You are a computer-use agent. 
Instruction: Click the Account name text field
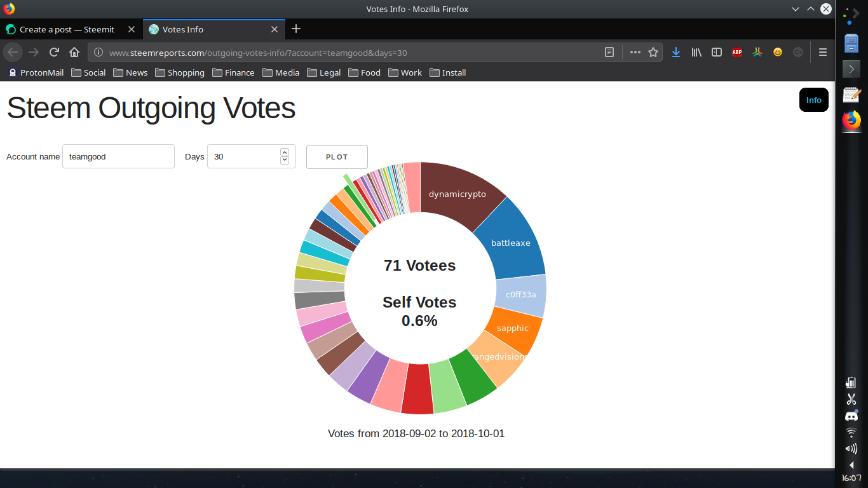click(118, 156)
